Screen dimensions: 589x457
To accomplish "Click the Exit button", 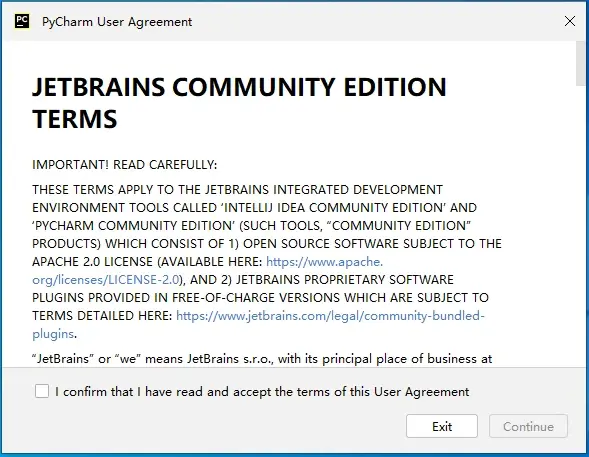I will point(442,426).
